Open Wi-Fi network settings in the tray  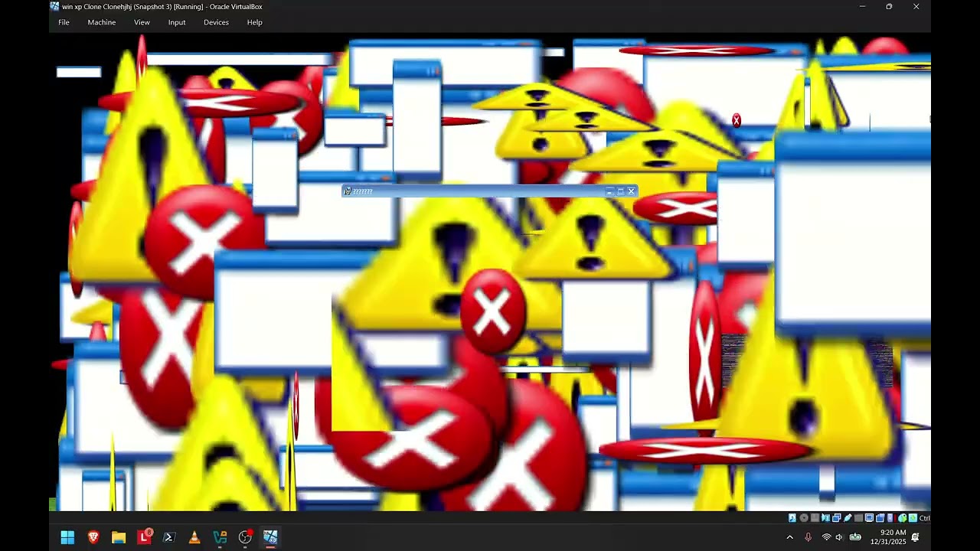(826, 537)
